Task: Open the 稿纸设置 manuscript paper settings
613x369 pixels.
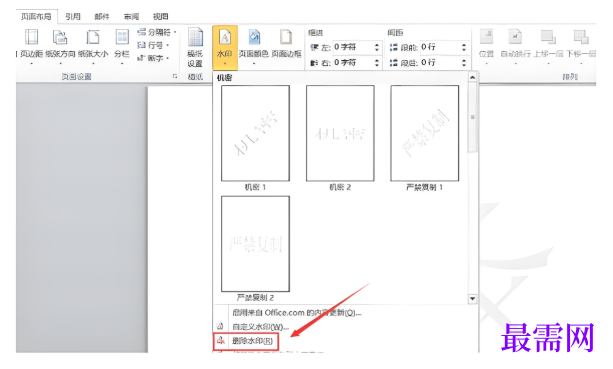Action: (x=195, y=47)
